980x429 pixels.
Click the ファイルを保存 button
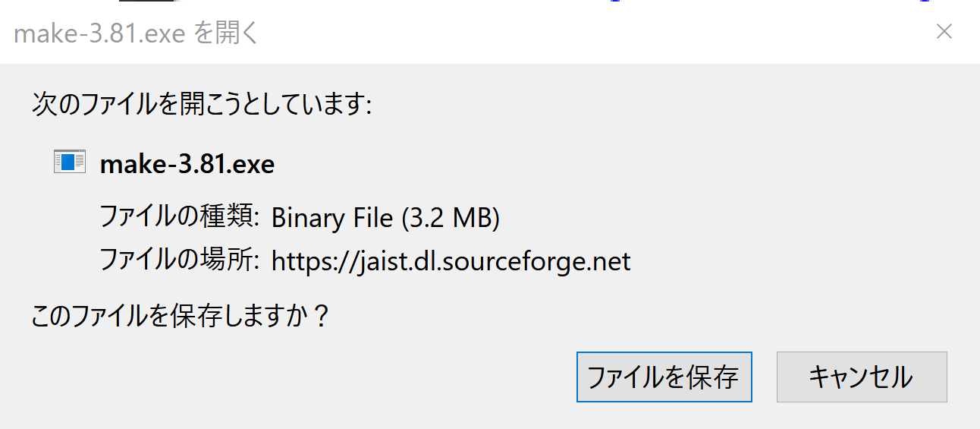pos(664,377)
